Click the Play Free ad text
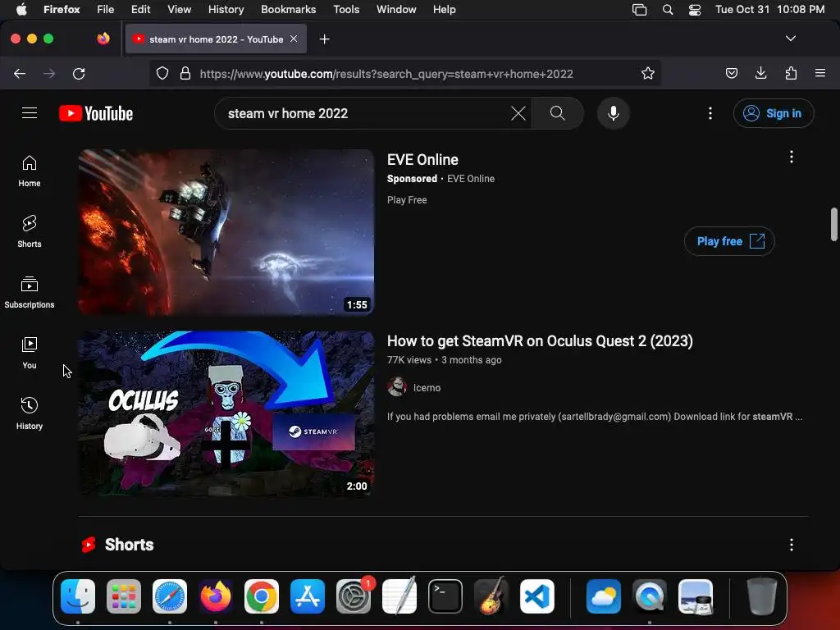Viewport: 840px width, 630px height. click(x=407, y=200)
